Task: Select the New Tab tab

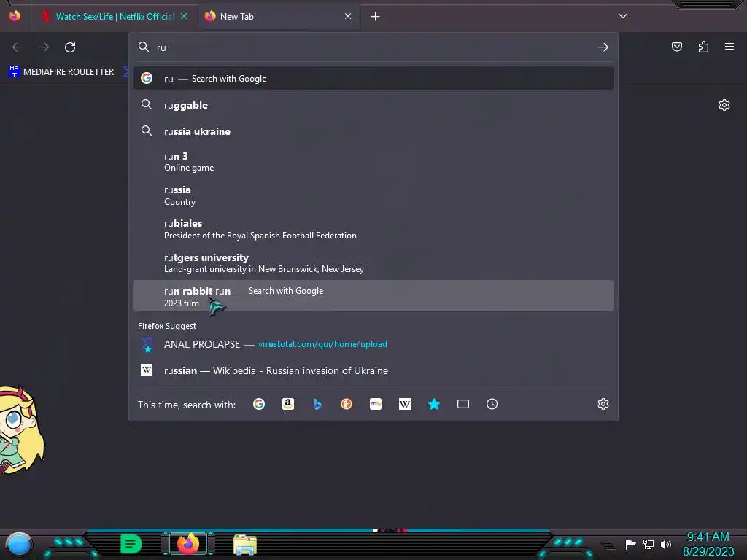Action: pos(279,17)
